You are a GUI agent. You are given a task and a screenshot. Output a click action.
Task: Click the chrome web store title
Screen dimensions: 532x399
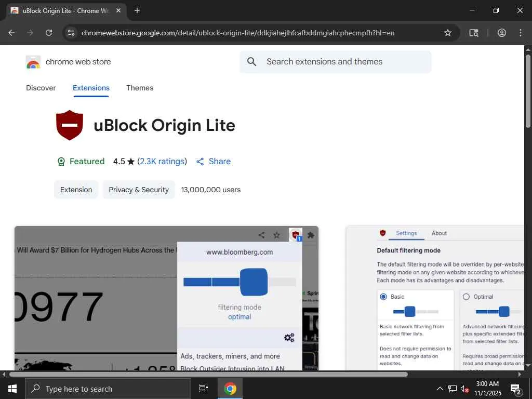pyautogui.click(x=78, y=62)
